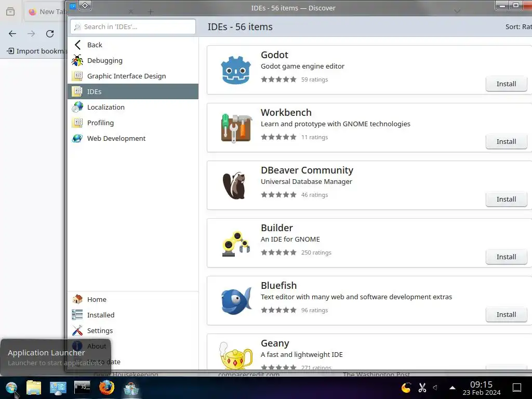The width and height of the screenshot is (532, 399).
Task: Click the DBeaver Community title text
Action: point(307,170)
